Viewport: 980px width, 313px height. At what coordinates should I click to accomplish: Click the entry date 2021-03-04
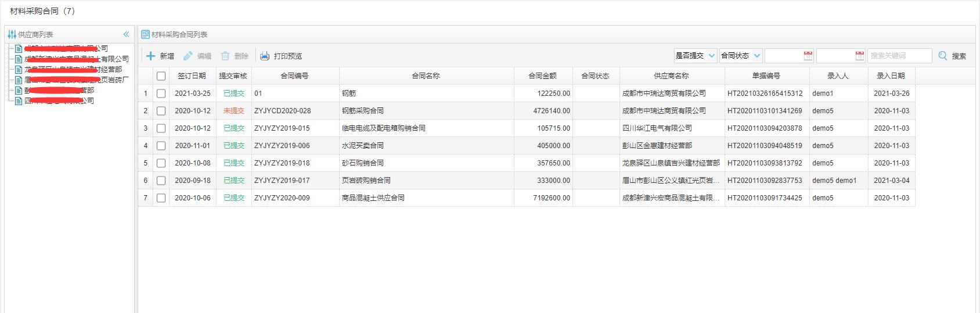click(892, 181)
